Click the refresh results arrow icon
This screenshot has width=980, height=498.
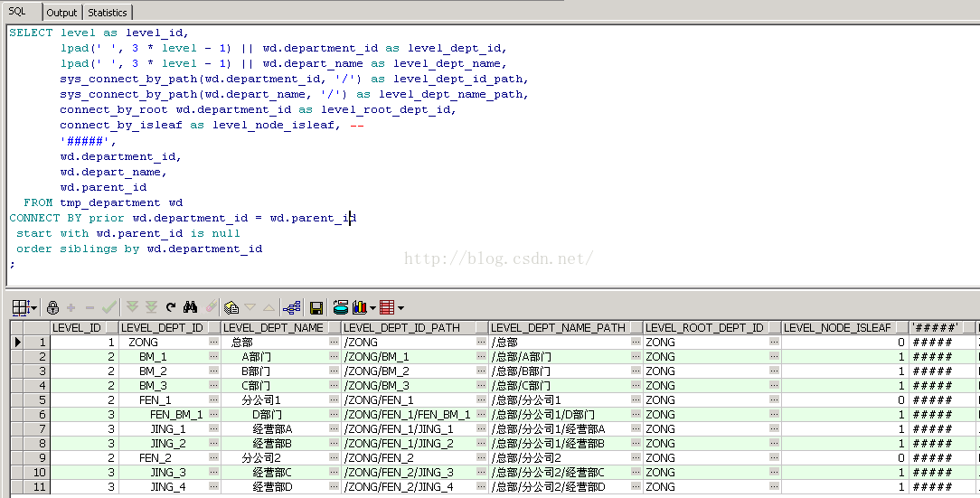tap(171, 306)
